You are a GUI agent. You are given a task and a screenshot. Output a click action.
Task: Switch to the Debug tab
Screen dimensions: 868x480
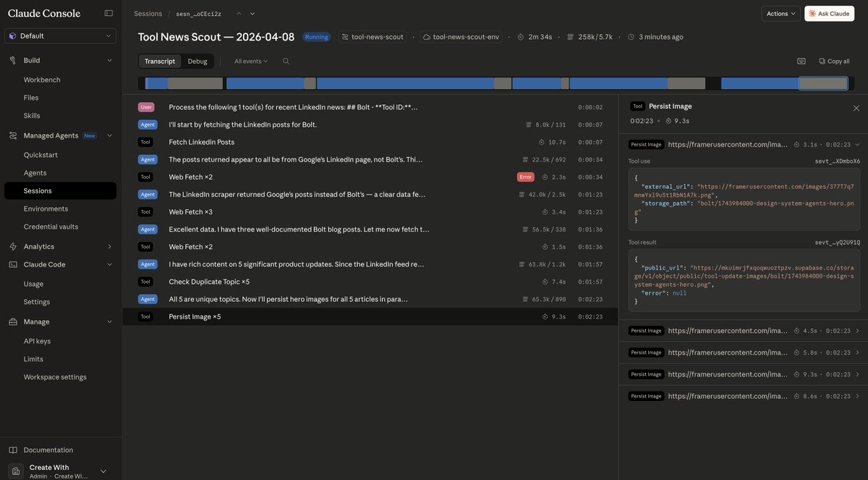pos(197,62)
